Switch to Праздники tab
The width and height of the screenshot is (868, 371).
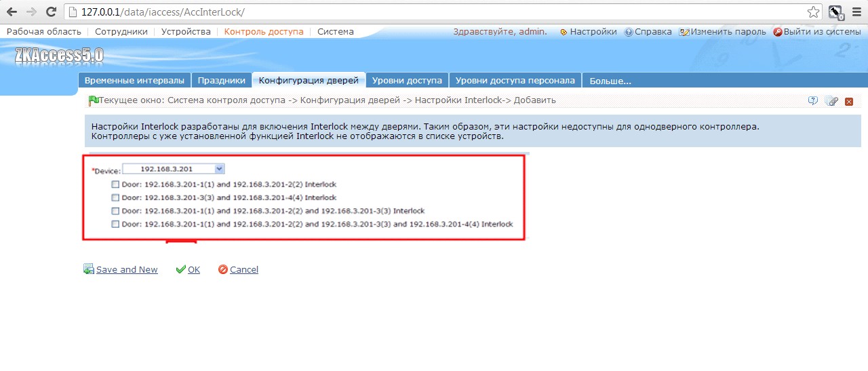pos(222,80)
